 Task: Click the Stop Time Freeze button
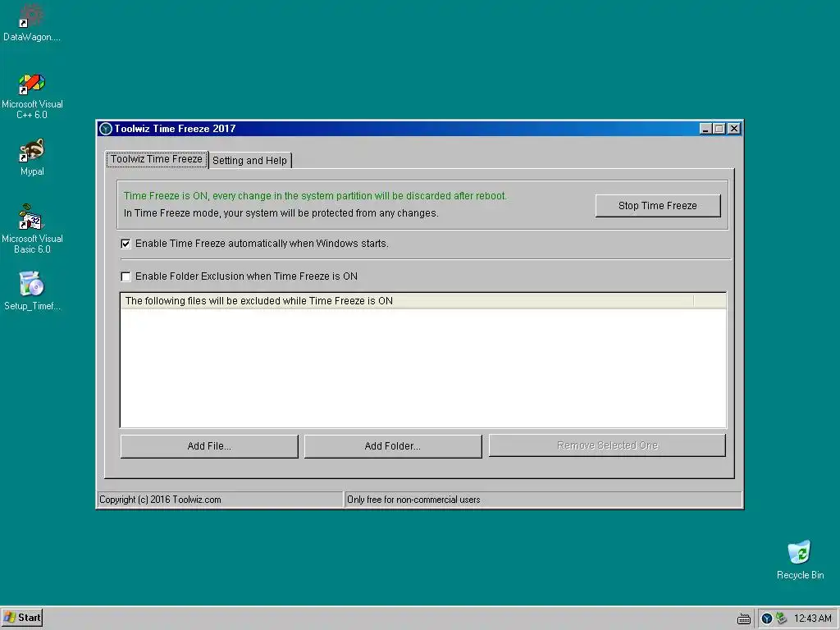point(658,206)
